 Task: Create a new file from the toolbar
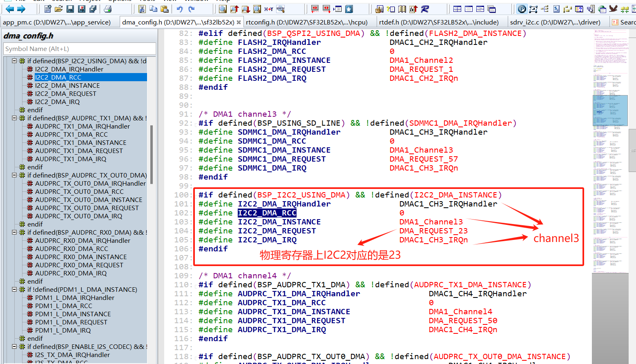coord(48,9)
